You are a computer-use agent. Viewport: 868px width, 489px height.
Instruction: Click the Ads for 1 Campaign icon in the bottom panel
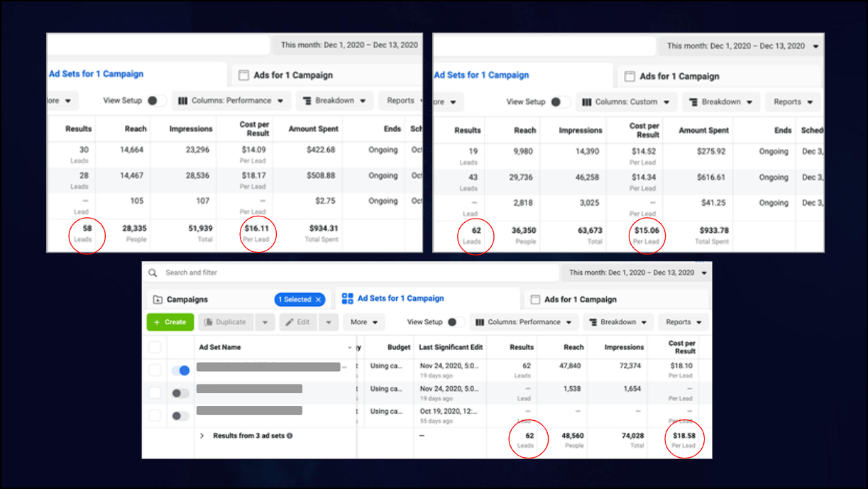[x=536, y=300]
